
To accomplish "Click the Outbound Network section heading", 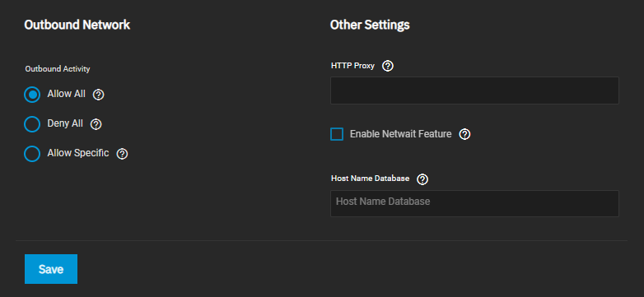I will point(77,25).
